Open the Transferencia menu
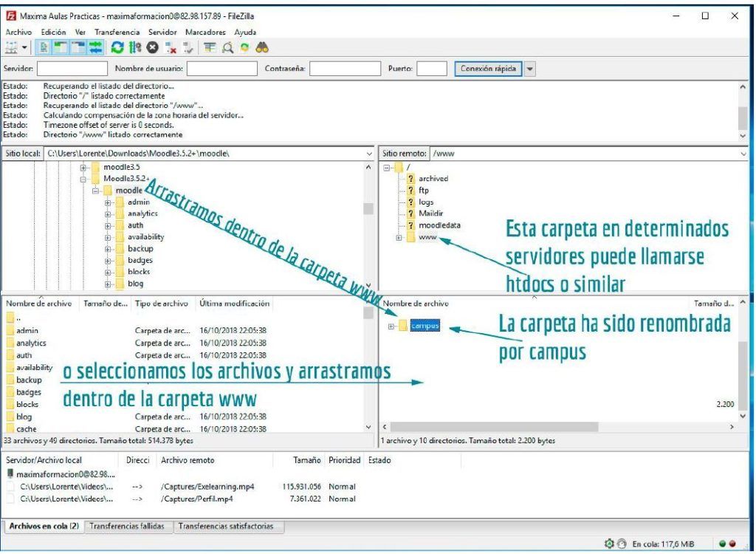Viewport: 756px width, 554px height. (x=117, y=33)
